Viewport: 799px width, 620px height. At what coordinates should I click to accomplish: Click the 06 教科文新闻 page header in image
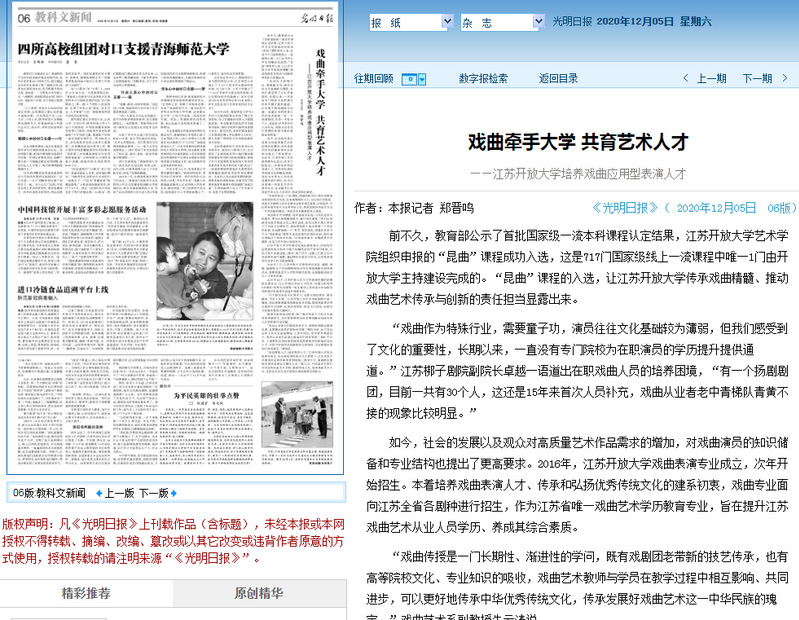(x=55, y=18)
